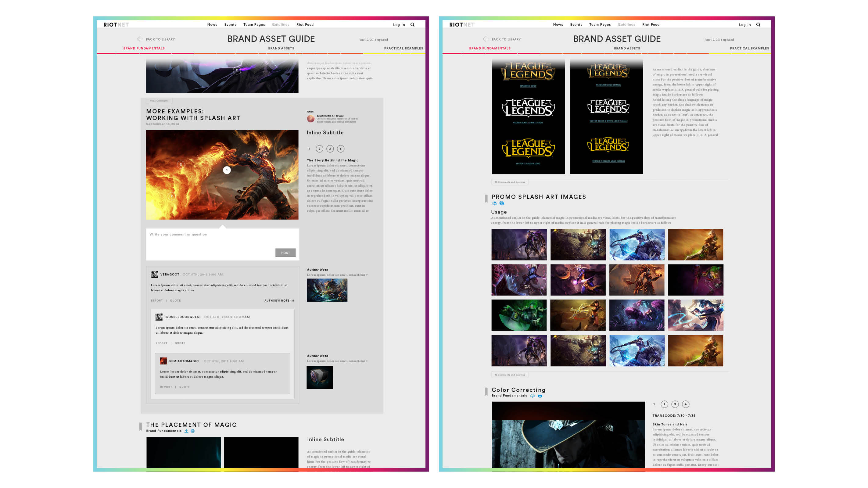Viewport: 868px width, 488px height.
Task: Click the cloud download icon under Promo Splash Art Images
Action: point(494,203)
